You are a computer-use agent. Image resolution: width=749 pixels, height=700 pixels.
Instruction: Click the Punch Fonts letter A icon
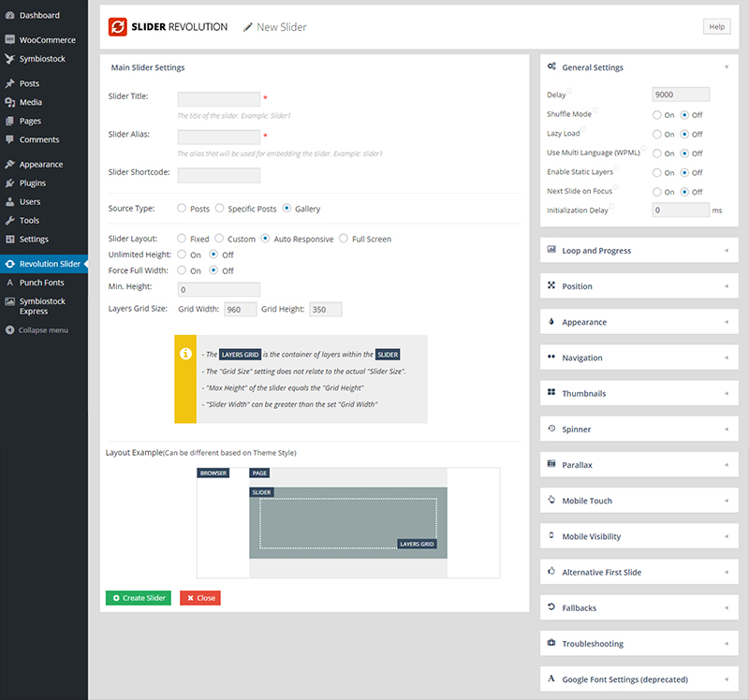[9, 283]
